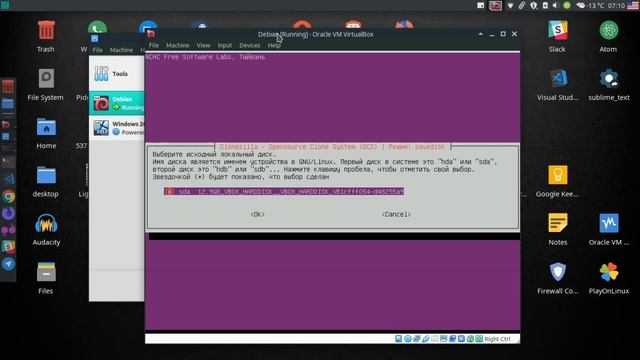Select Tools in the VirtualBox Manager sidebar
Viewport: 640px width, 360px height.
pos(117,74)
